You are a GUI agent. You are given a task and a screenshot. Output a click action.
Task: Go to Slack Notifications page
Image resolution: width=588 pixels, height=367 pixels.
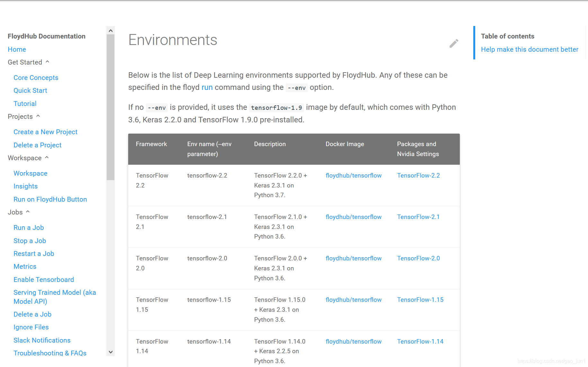[x=42, y=340]
